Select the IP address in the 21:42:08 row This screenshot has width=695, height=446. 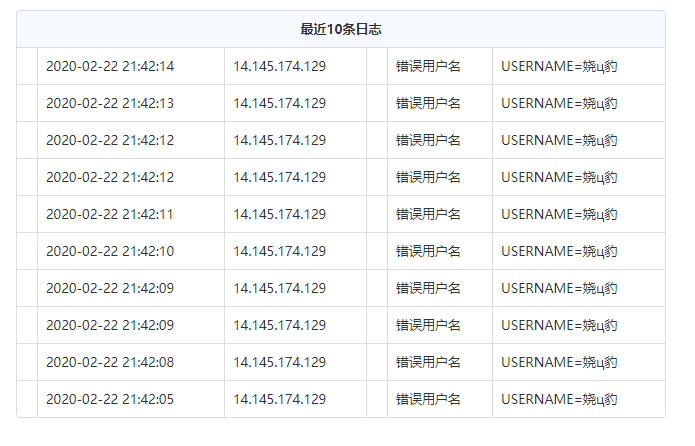click(x=279, y=362)
